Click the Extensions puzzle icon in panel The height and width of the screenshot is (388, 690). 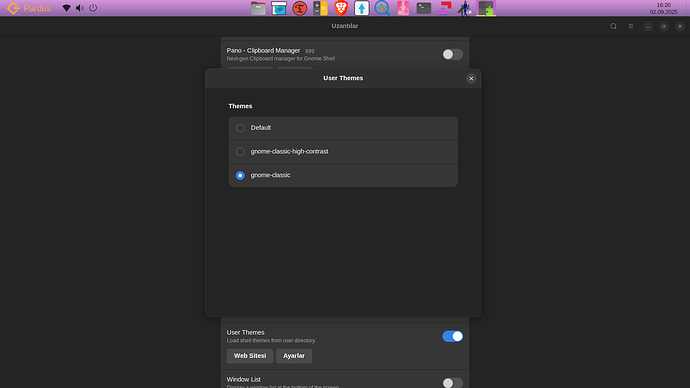(x=486, y=8)
